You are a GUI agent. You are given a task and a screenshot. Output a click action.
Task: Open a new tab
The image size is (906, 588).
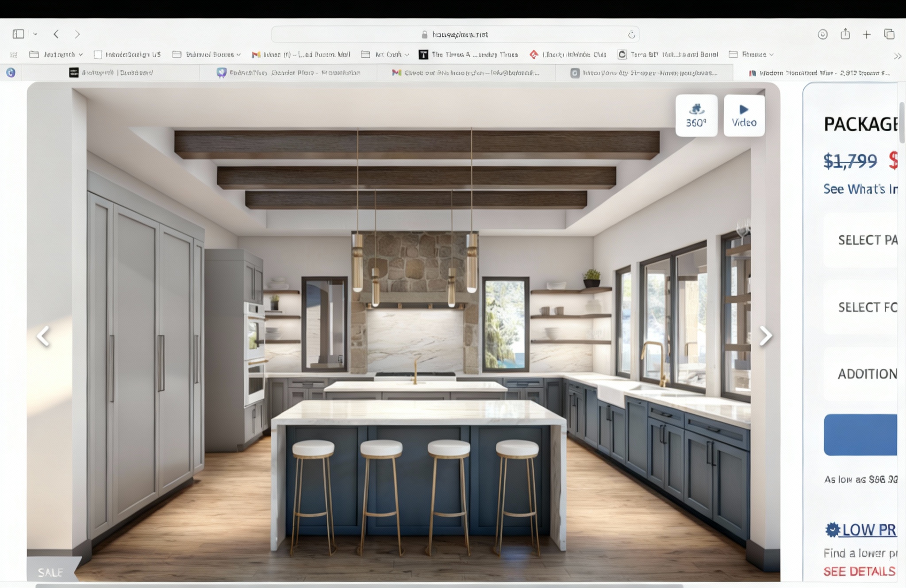(x=867, y=34)
